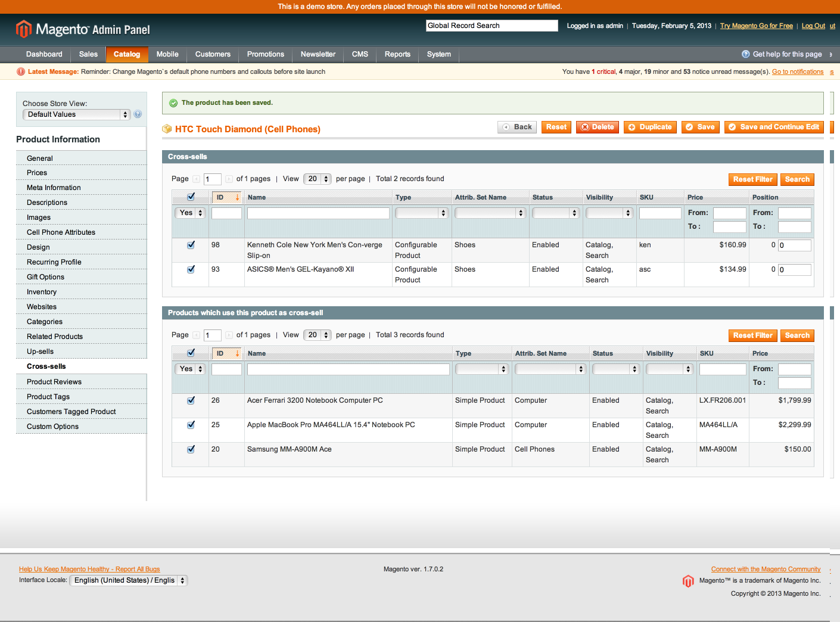Screen dimensions: 840x622
Task: Toggle the select-all checkbox in Cross-sells header
Action: 191,197
